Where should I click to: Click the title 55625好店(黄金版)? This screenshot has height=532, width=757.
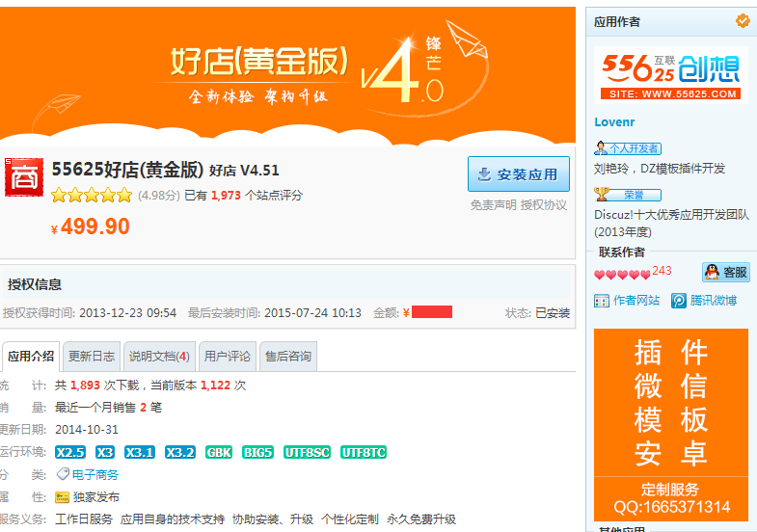pyautogui.click(x=127, y=170)
